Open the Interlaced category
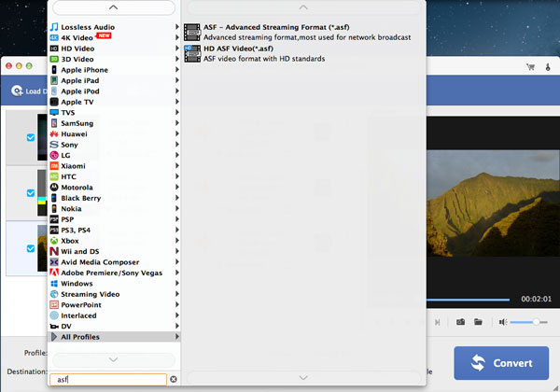 (x=114, y=315)
